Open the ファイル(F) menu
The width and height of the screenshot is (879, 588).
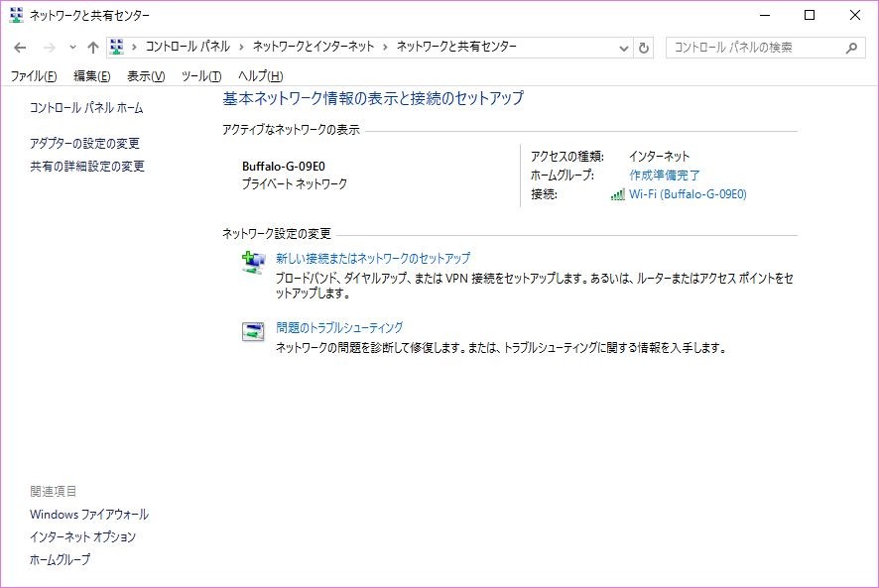click(33, 76)
